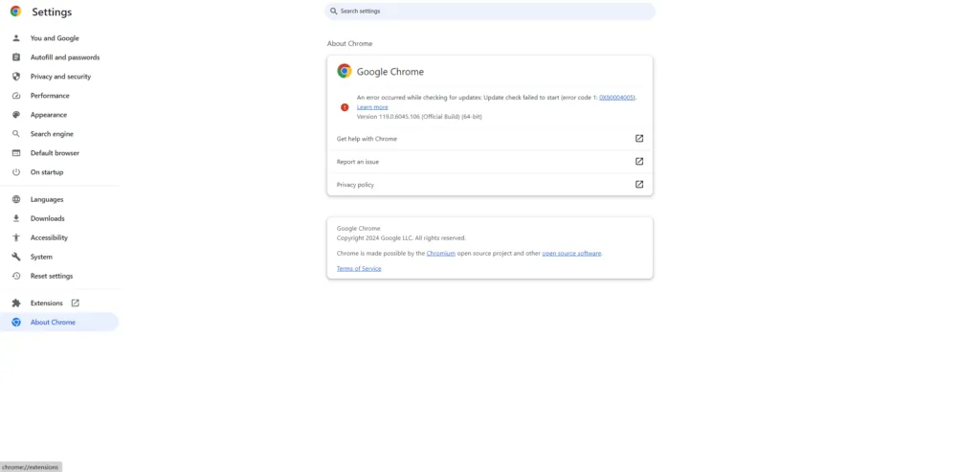
Task: Click the System wrench icon
Action: click(16, 257)
